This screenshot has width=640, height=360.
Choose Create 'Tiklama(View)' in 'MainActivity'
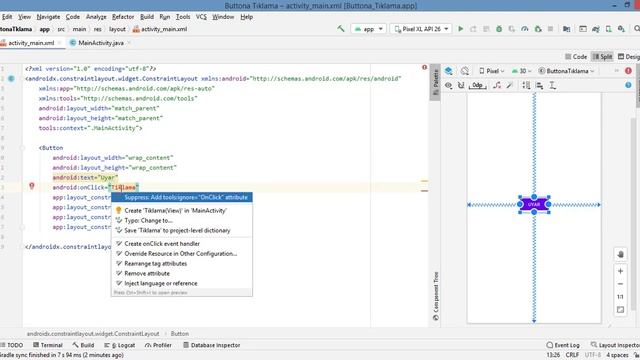pos(182,210)
